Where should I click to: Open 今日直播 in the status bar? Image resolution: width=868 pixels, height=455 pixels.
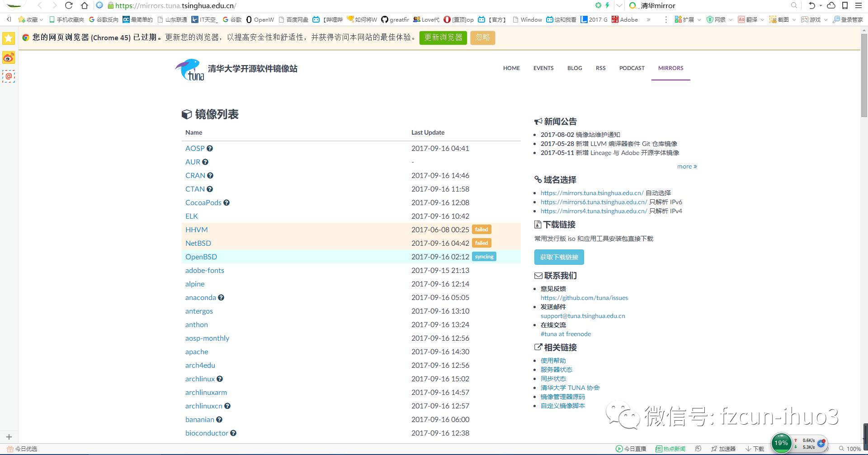click(x=631, y=449)
